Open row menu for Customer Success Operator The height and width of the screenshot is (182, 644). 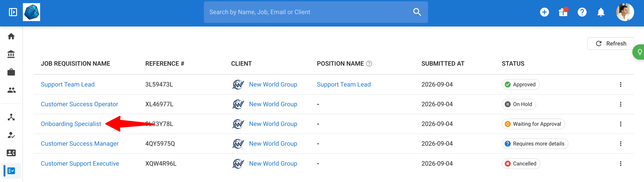620,104
